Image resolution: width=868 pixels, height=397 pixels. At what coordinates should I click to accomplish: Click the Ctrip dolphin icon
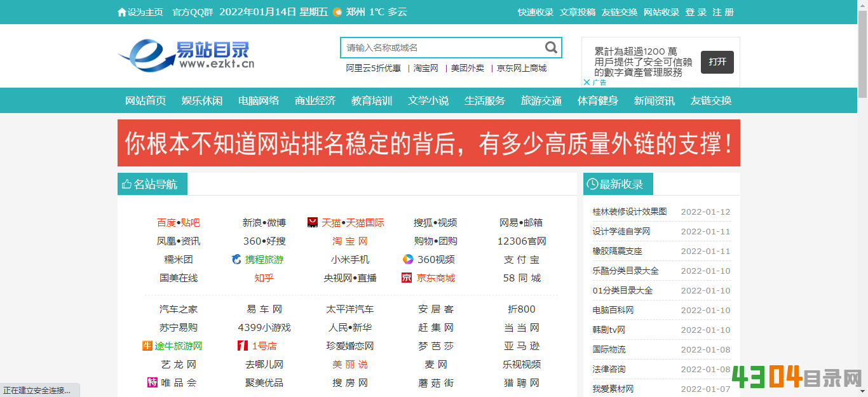[236, 259]
